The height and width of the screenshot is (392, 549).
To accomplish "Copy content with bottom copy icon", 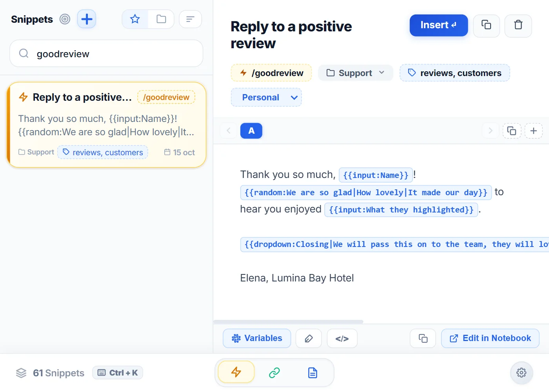I will [x=423, y=338].
